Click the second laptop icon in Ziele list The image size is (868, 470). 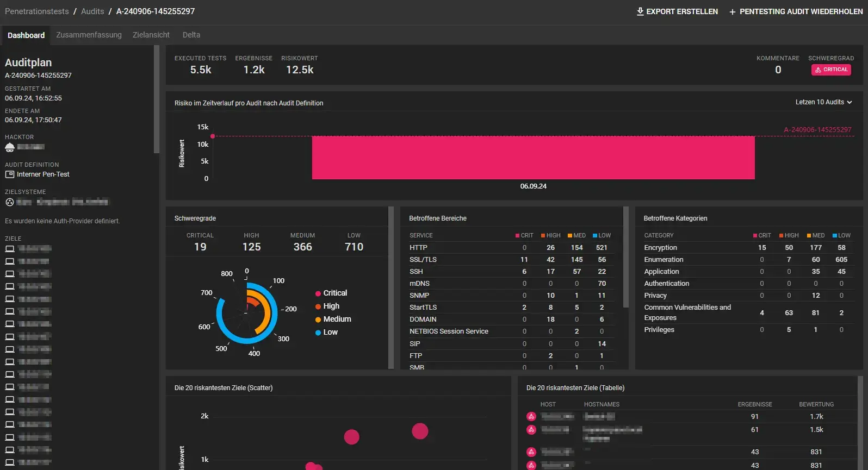pyautogui.click(x=10, y=261)
